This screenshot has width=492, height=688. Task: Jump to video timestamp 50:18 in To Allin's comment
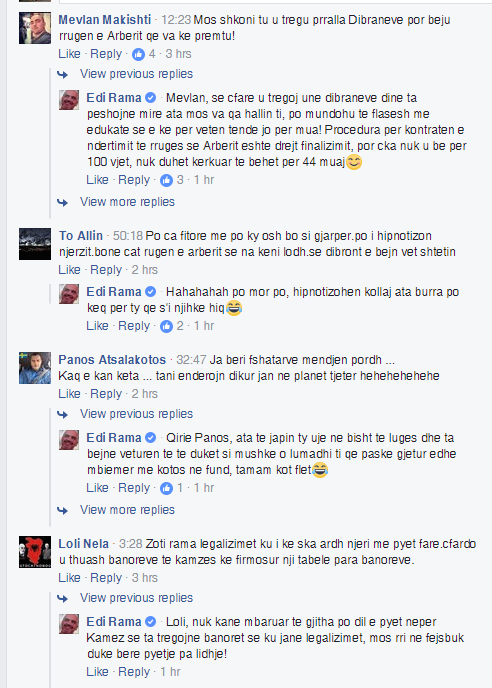128,236
